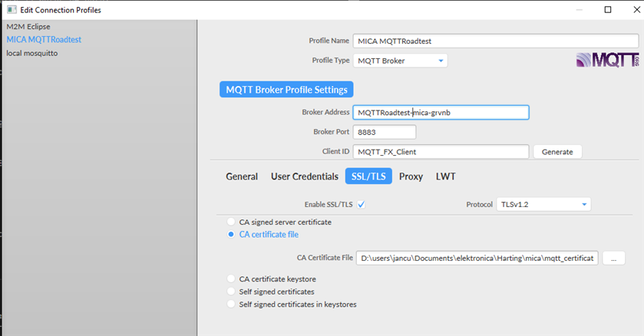Open the User Credentials tab

click(x=304, y=176)
